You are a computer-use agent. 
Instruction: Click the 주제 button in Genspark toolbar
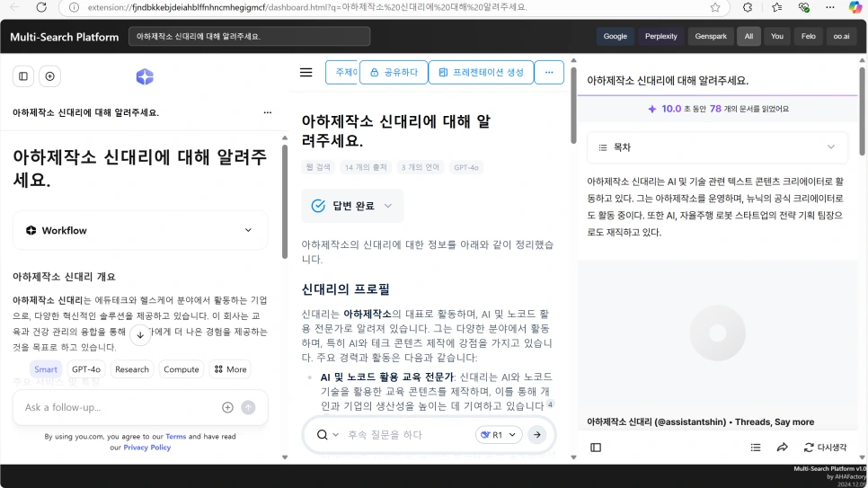(342, 73)
